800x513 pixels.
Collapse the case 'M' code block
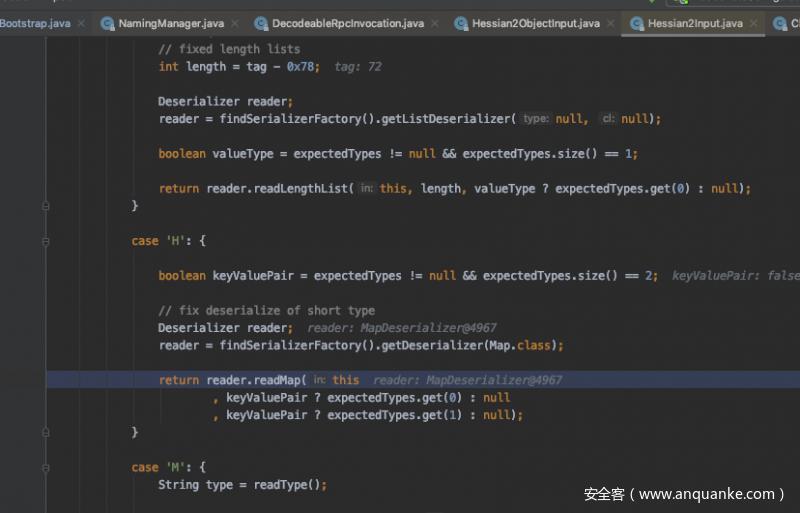(46, 467)
